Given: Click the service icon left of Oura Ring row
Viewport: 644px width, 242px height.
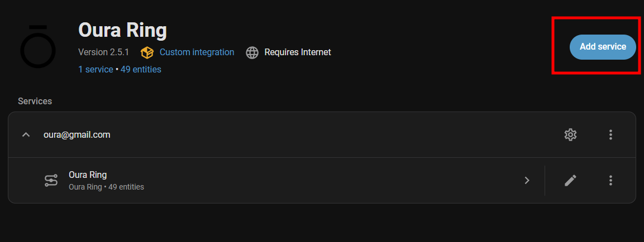Looking at the screenshot, I should 51,180.
